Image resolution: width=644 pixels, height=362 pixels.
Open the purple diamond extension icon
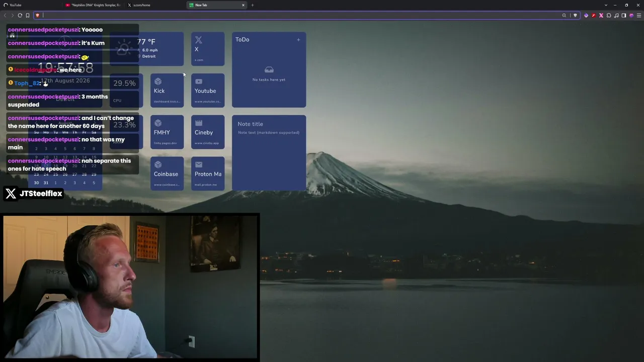(x=586, y=16)
